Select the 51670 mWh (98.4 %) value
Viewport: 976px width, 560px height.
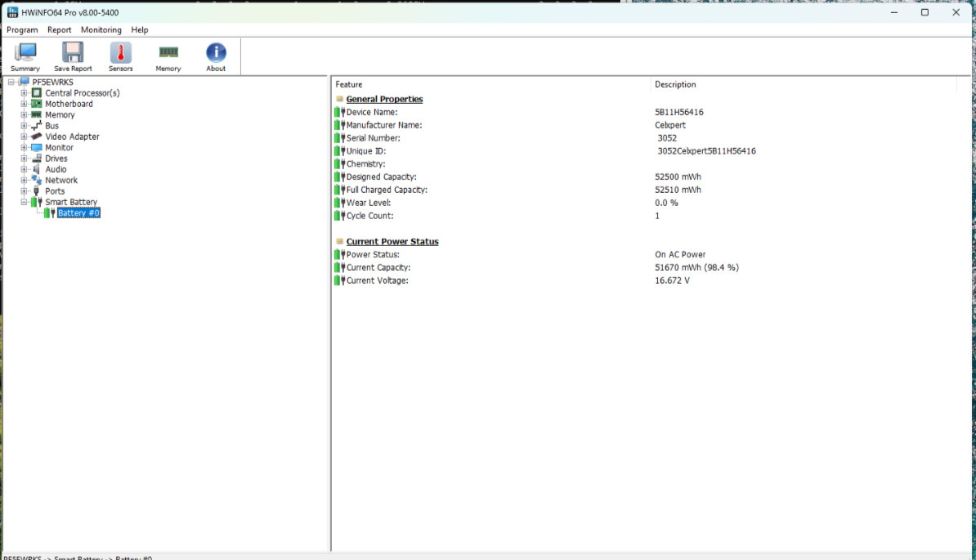[696, 267]
